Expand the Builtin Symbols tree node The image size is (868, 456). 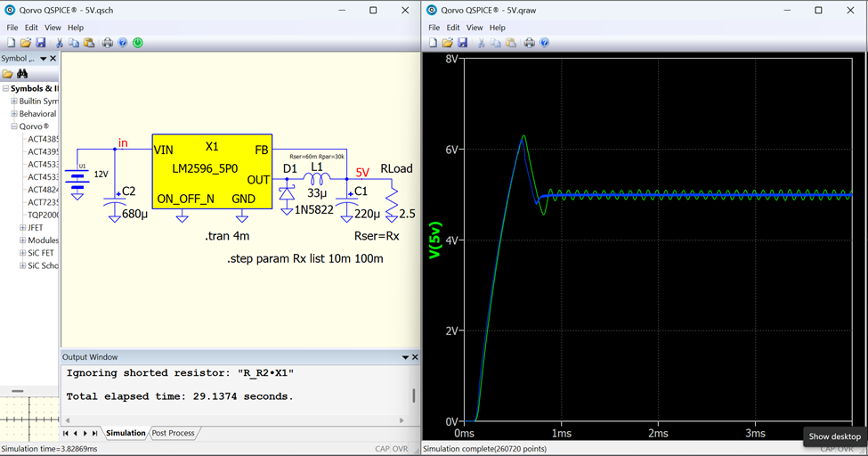[x=14, y=102]
